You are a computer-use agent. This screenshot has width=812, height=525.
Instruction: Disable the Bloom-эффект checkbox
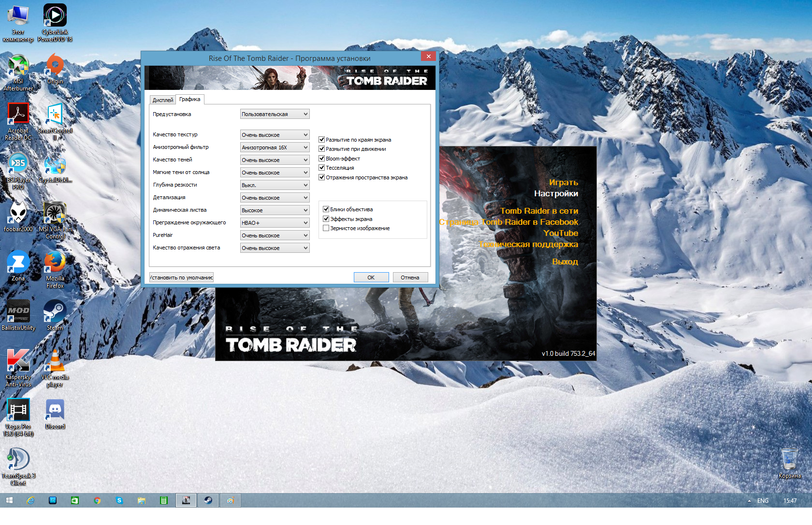[x=322, y=159]
